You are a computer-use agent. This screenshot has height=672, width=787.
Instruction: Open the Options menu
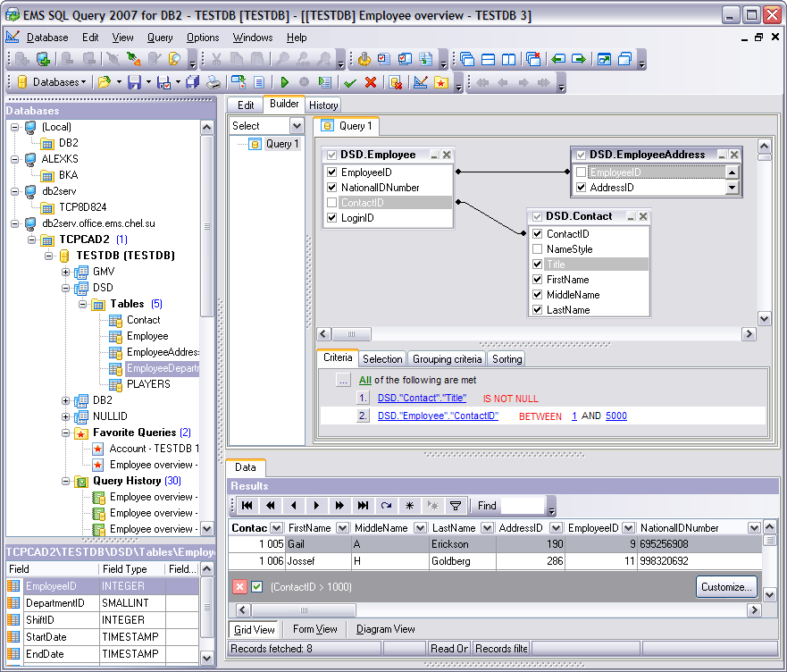203,38
